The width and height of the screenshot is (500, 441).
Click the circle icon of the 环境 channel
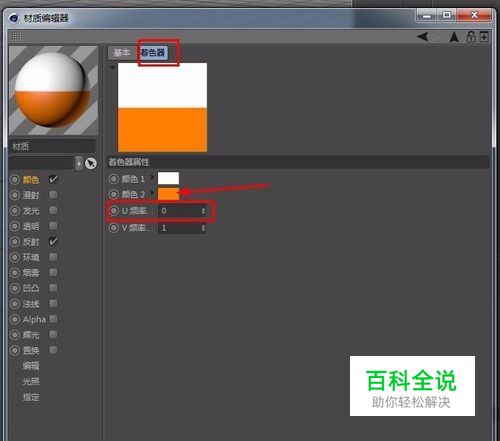15,257
